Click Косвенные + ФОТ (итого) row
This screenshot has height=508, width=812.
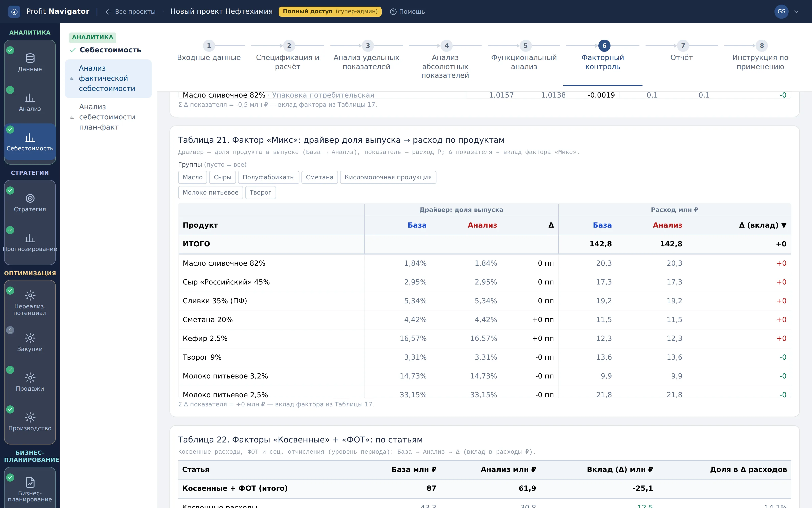484,488
